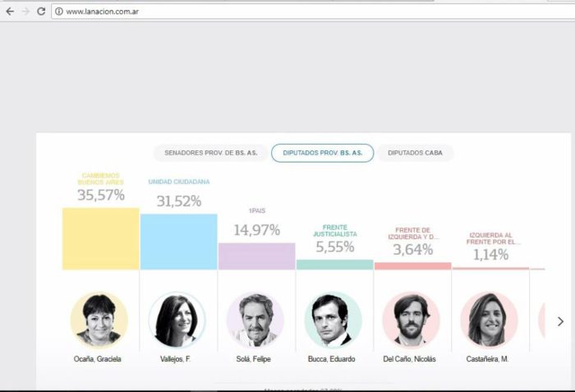Select Senadores Prov. de Bs. As. tab
The width and height of the screenshot is (575, 392).
pyautogui.click(x=211, y=153)
